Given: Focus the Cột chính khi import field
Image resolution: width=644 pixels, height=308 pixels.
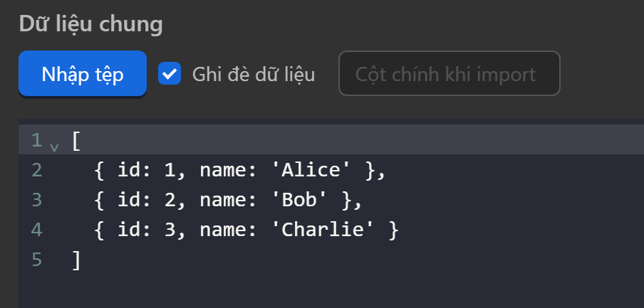Looking at the screenshot, I should pyautogui.click(x=449, y=73).
